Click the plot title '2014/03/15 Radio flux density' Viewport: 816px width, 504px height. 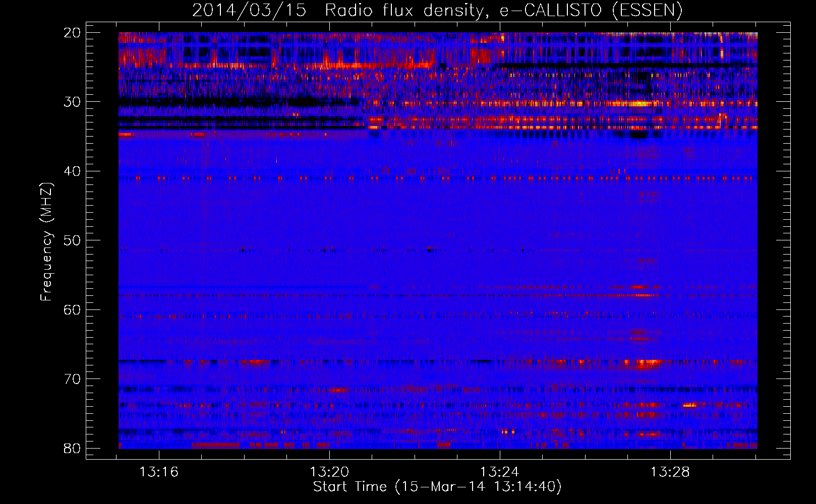437,10
